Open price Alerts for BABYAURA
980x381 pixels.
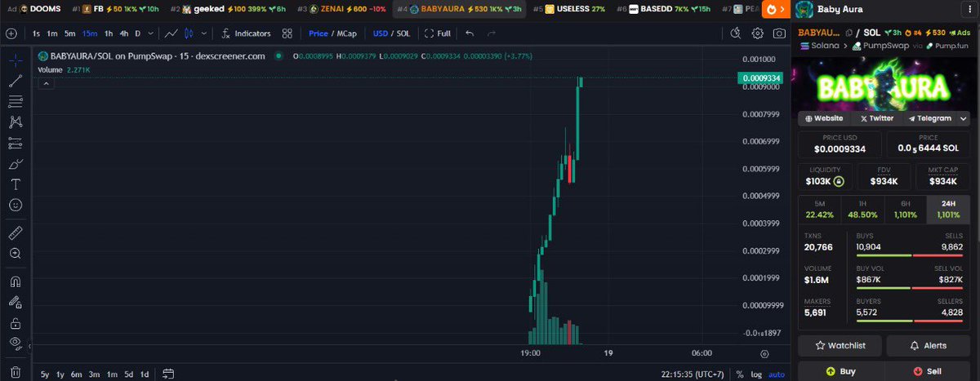(929, 346)
